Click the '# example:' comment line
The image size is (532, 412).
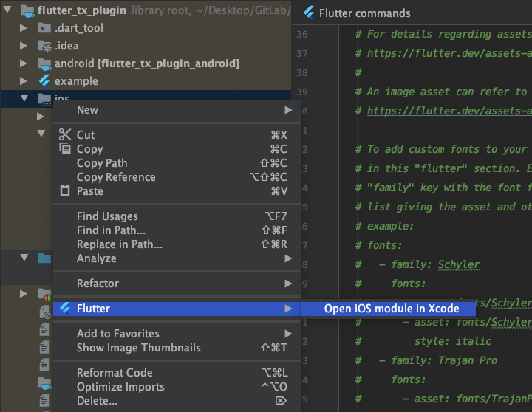coord(384,226)
